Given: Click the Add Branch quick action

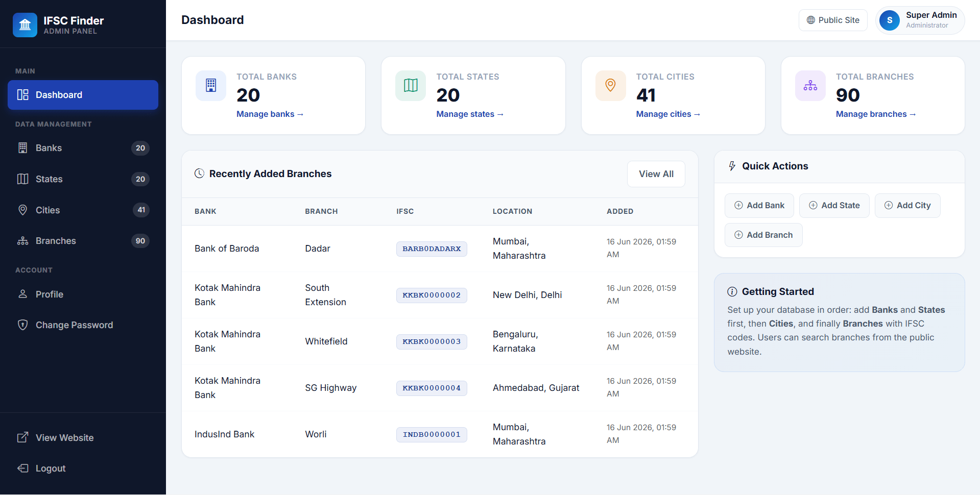Looking at the screenshot, I should coord(763,235).
